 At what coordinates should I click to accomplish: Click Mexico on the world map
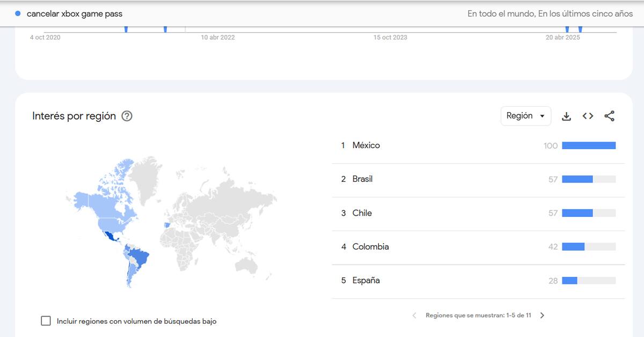112,237
